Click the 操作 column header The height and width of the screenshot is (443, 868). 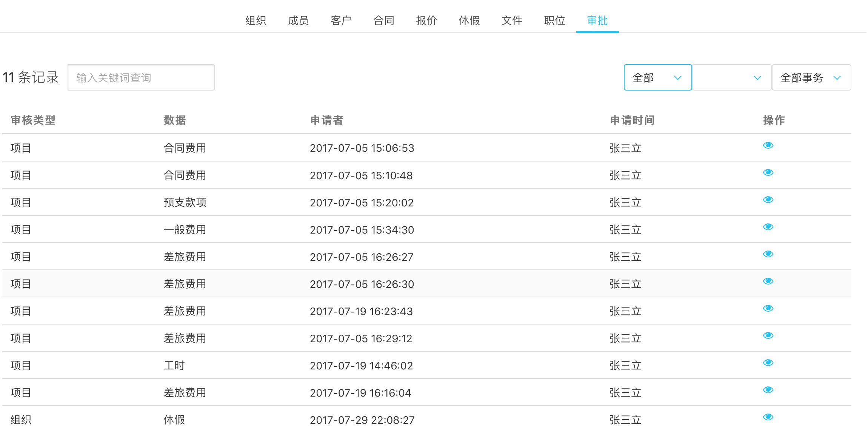click(x=774, y=120)
